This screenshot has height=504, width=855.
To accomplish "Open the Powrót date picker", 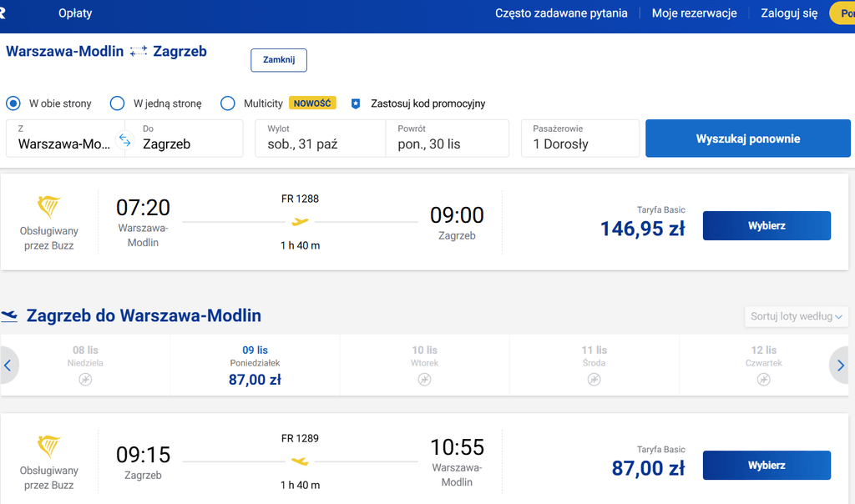I will tap(448, 139).
